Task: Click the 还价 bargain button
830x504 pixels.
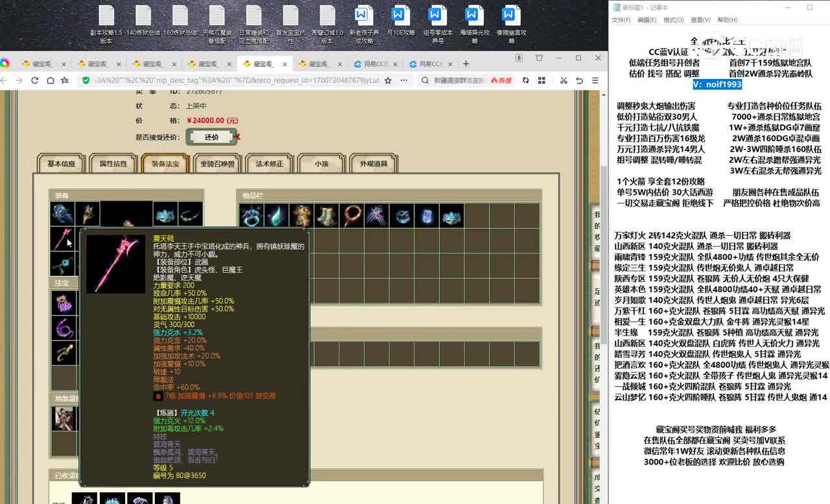Action: [x=211, y=137]
